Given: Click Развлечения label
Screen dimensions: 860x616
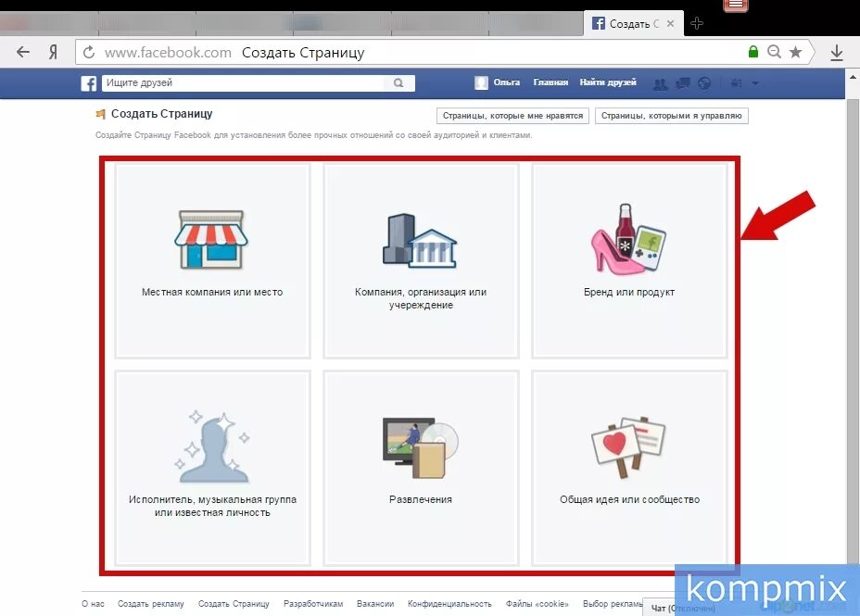Looking at the screenshot, I should (x=421, y=499).
